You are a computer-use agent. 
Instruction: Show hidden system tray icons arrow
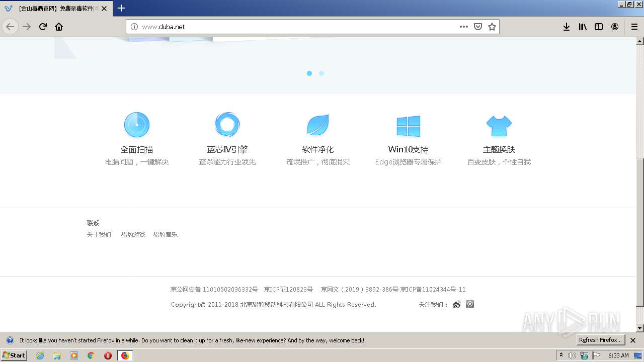[561, 355]
